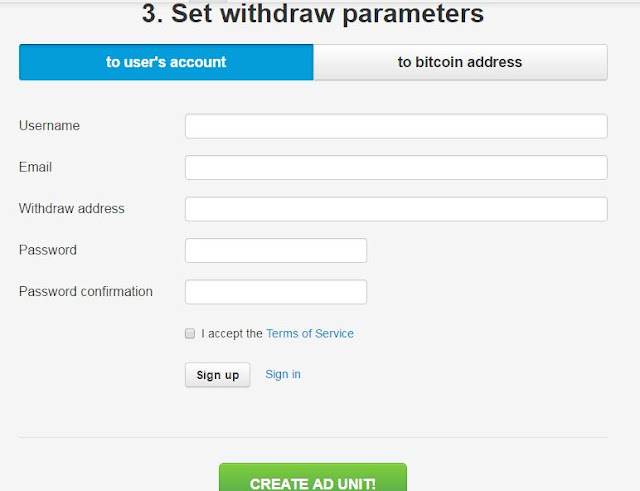Click the "3. Set withdraw parameters" heading
Screen dimensions: 640x491
click(313, 13)
